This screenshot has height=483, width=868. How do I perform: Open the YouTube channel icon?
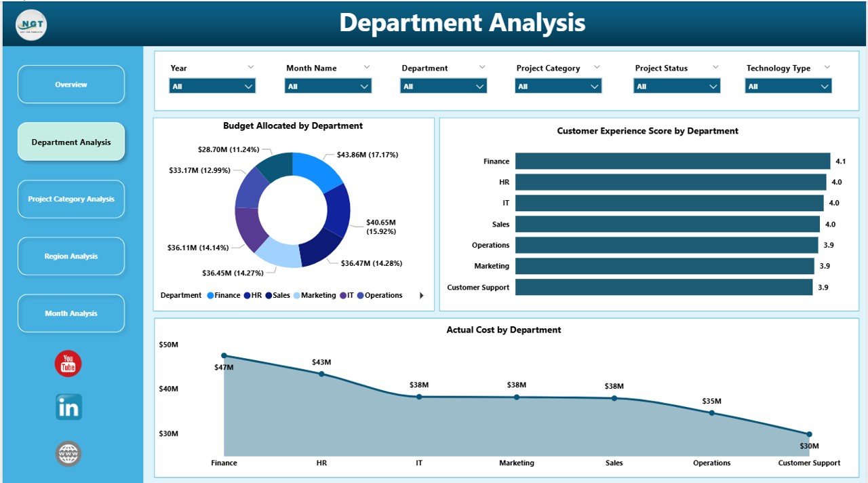[x=68, y=364]
